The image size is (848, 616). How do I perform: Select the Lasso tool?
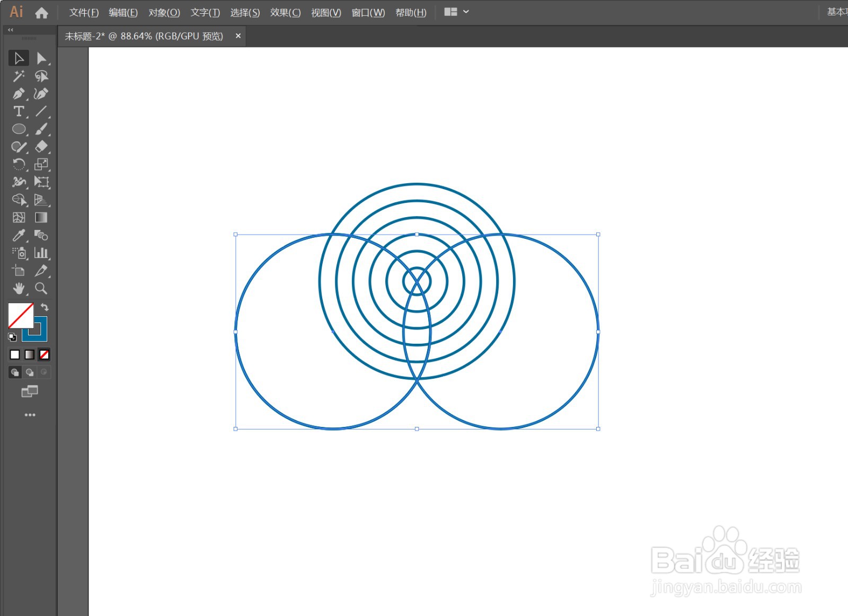click(x=41, y=76)
